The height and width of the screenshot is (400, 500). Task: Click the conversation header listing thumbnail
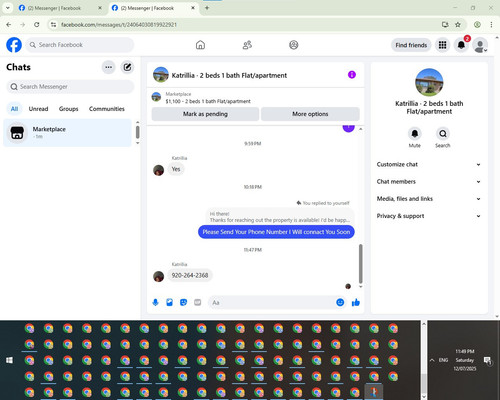161,75
